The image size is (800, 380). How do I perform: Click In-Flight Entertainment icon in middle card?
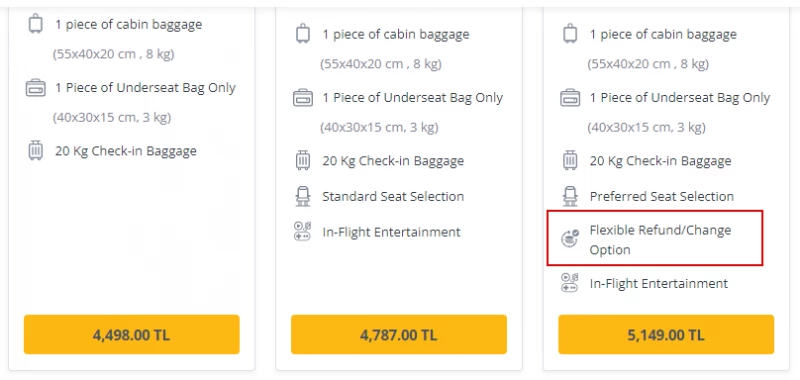[303, 232]
